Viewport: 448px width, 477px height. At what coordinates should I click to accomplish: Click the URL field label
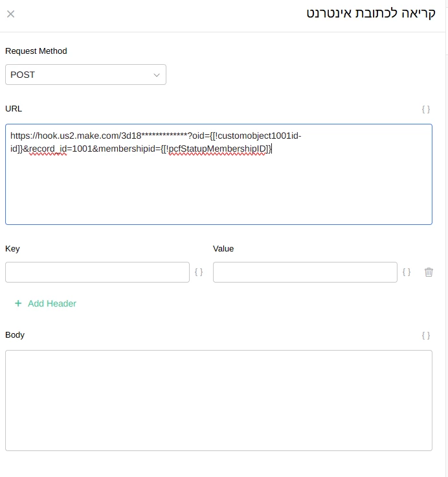[14, 108]
